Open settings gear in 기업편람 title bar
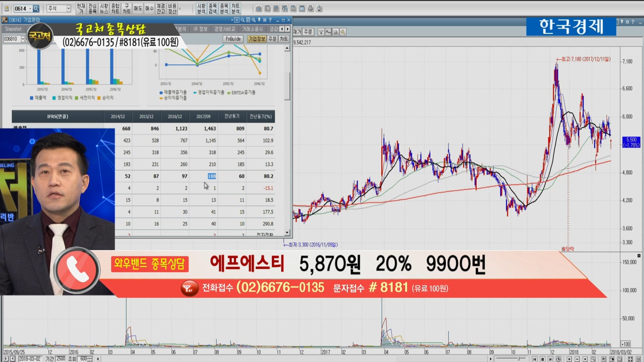Screen dimensions: 644x362 coord(265,20)
